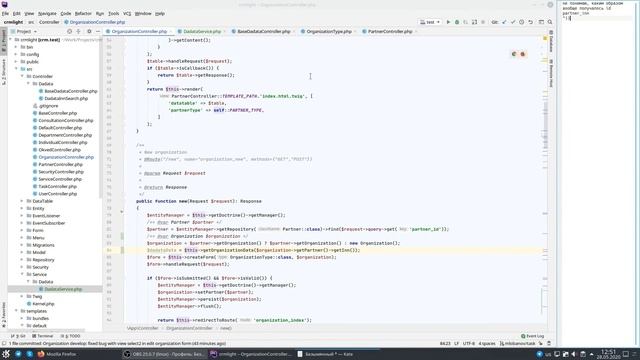Image resolution: width=640 pixels, height=360 pixels.
Task: Expand the Entity folder in project tree
Action: point(22,208)
